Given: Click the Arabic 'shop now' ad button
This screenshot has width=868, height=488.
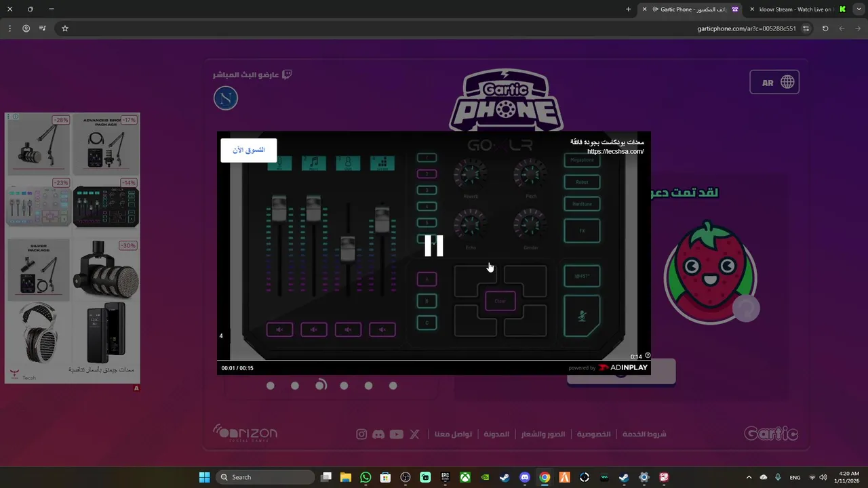Looking at the screenshot, I should pyautogui.click(x=248, y=150).
